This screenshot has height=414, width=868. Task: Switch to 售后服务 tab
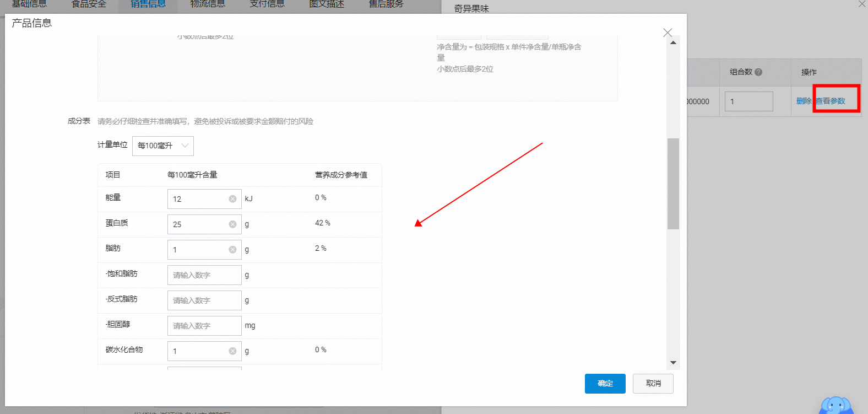386,4
